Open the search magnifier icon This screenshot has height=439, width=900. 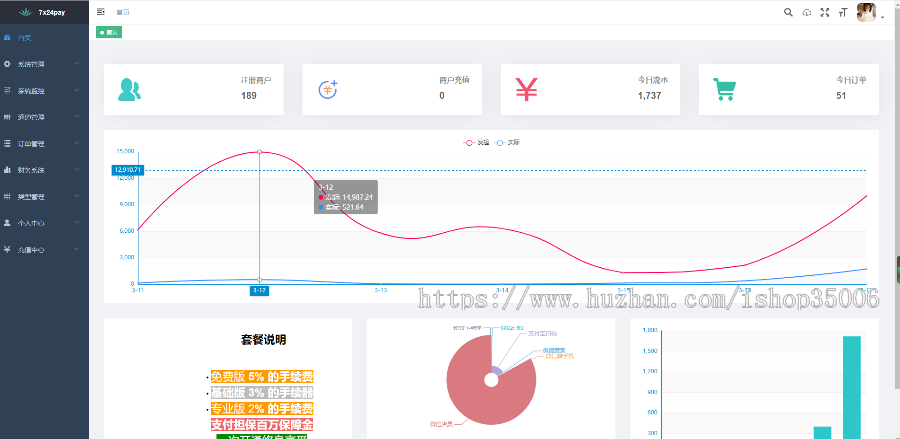(788, 12)
